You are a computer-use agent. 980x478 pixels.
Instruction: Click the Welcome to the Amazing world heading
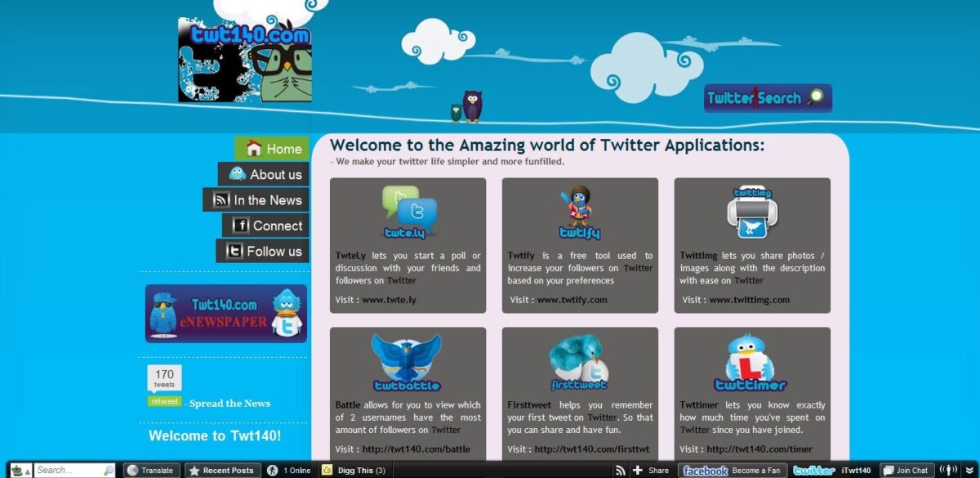pos(547,145)
